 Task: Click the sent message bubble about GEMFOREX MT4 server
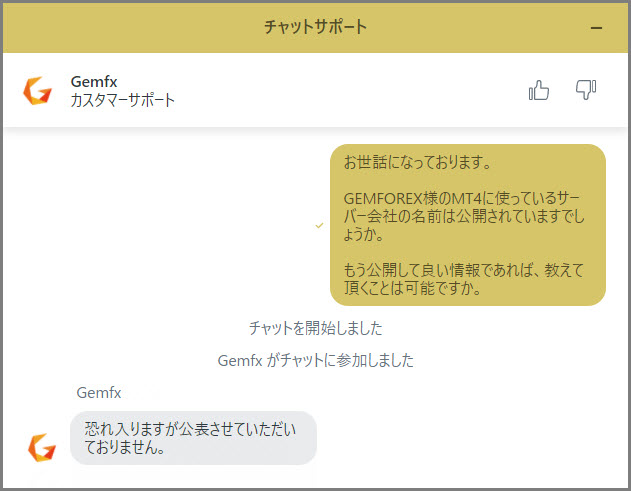pos(468,225)
